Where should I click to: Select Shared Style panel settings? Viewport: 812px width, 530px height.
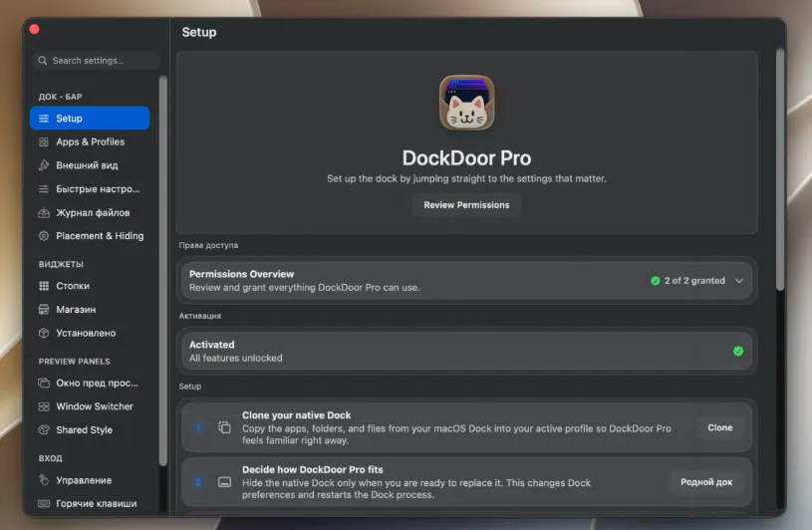(90, 430)
